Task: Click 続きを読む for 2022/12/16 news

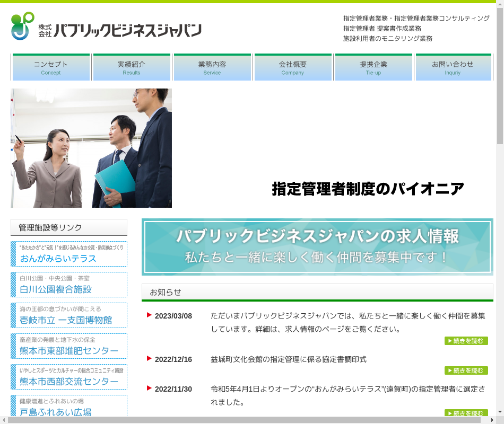Action: pyautogui.click(x=466, y=370)
